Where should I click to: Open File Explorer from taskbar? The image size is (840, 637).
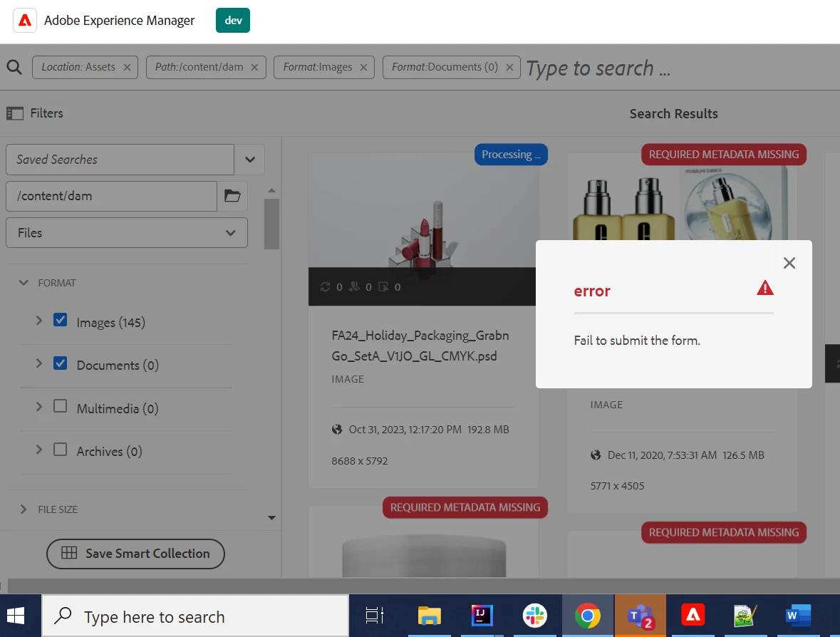429,616
